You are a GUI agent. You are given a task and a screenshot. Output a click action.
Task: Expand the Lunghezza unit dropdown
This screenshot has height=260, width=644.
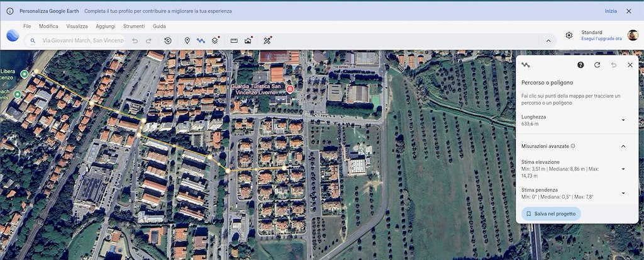coord(623,120)
